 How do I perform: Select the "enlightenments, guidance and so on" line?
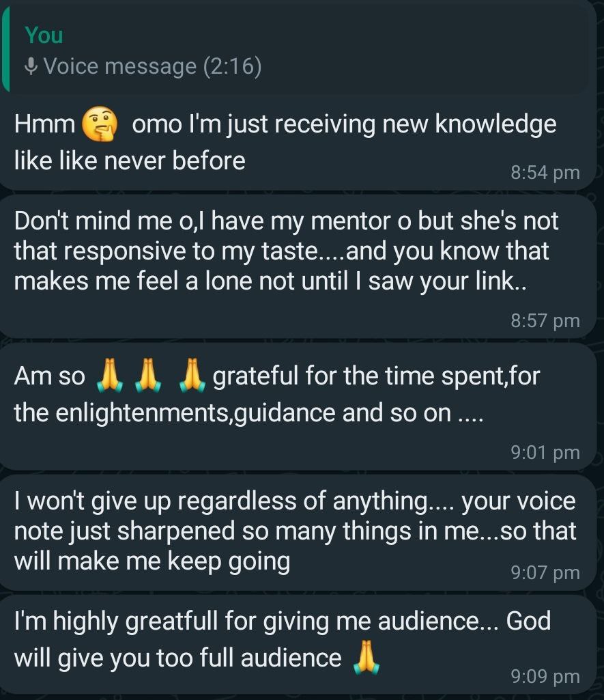[x=248, y=413]
